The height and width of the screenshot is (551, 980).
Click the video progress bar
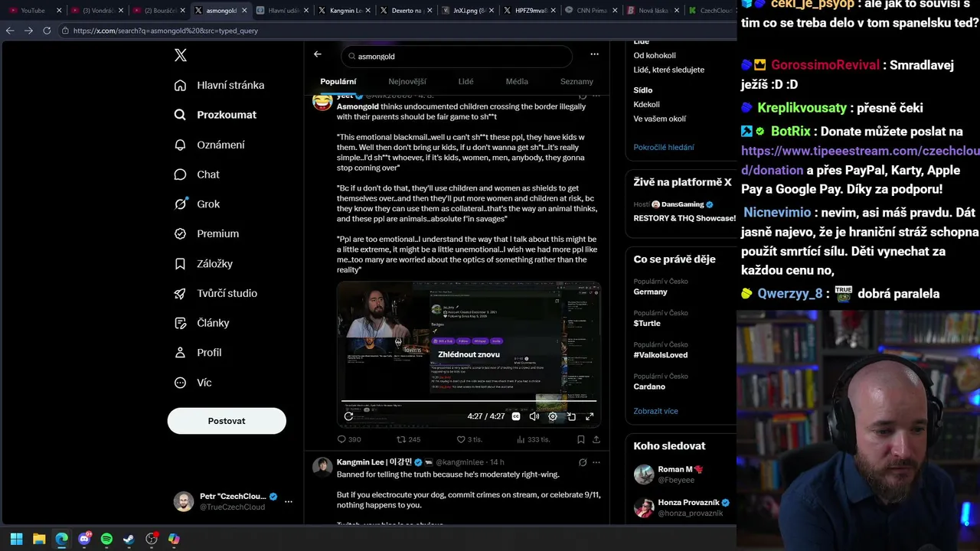pyautogui.click(x=469, y=400)
